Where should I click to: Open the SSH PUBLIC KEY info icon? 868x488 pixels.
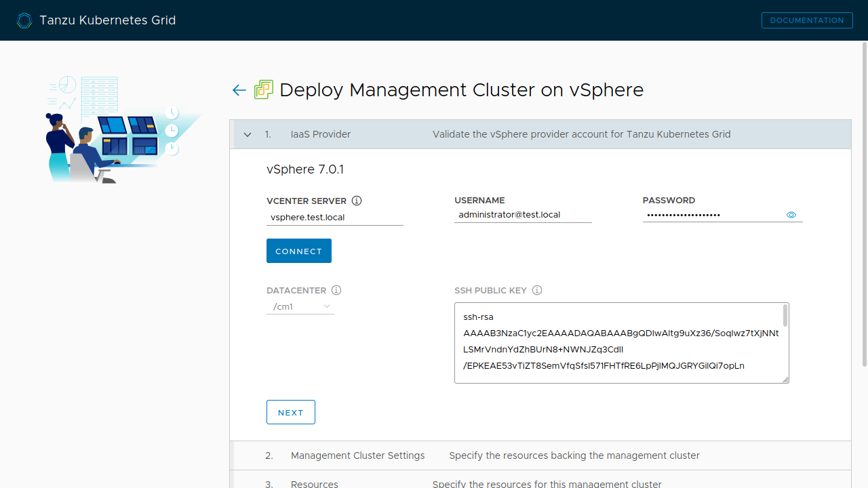point(537,290)
